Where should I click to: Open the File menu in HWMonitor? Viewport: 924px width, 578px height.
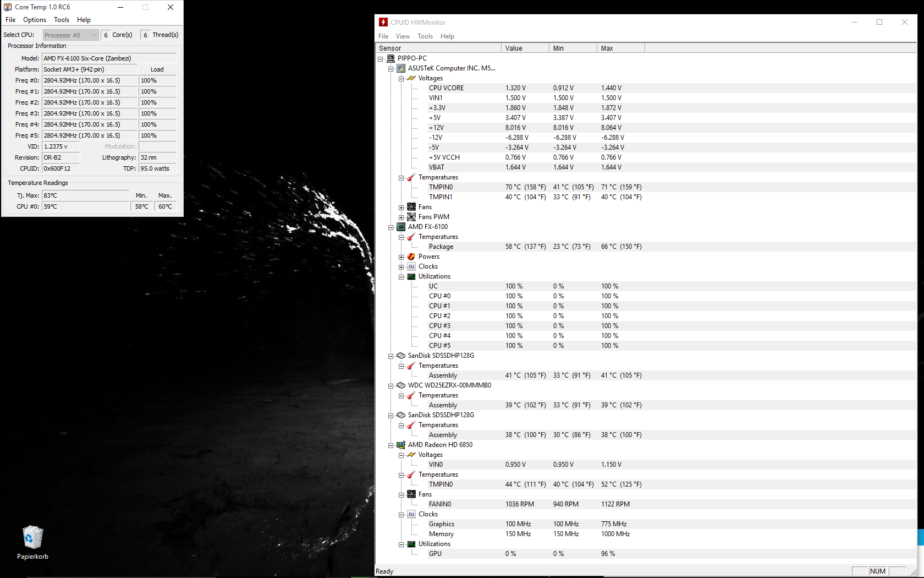click(383, 36)
